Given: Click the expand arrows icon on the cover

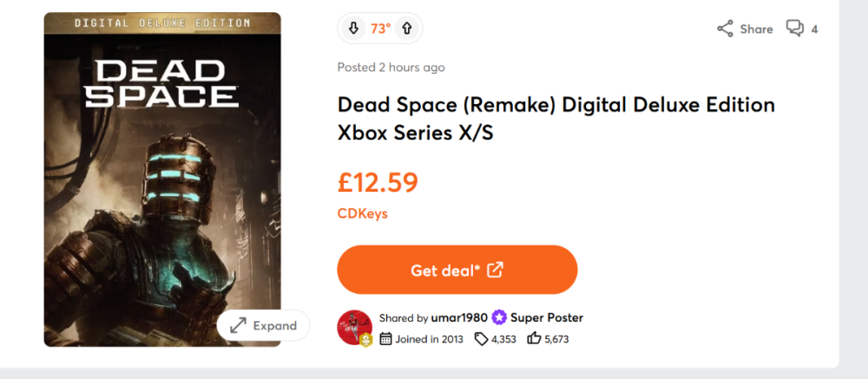Looking at the screenshot, I should click(x=237, y=326).
